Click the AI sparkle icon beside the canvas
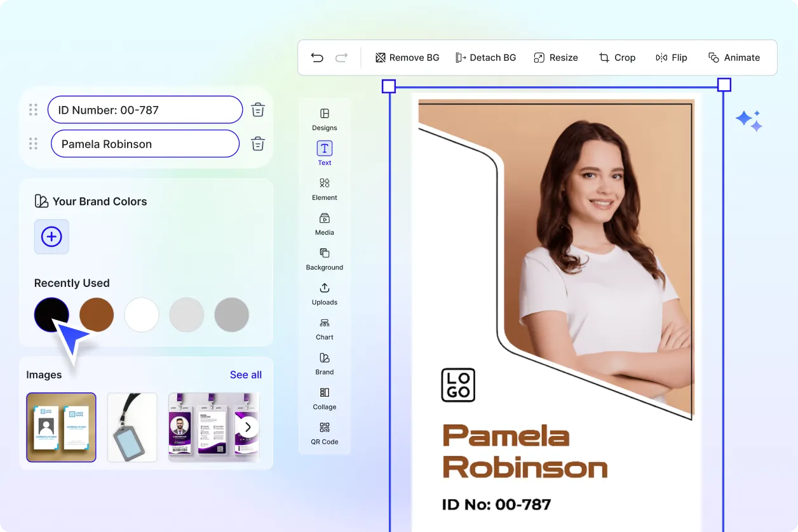Viewport: 798px width, 532px height. (x=749, y=120)
